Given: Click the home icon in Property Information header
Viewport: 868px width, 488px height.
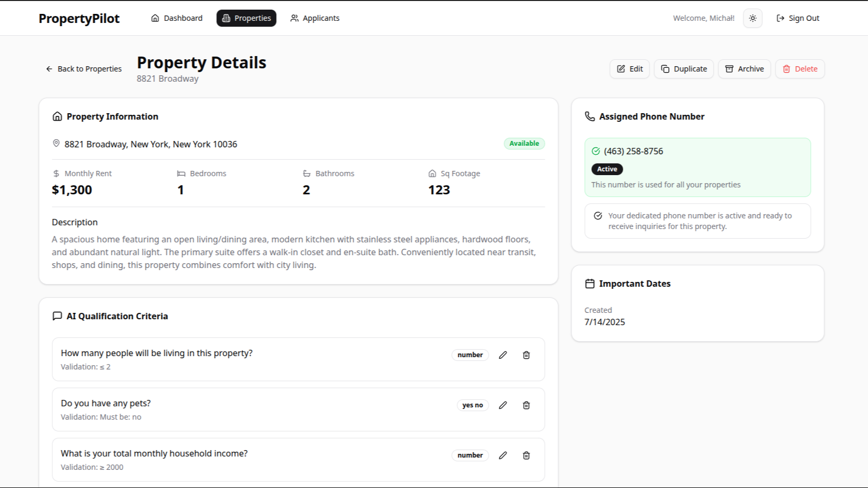Looking at the screenshot, I should [57, 116].
